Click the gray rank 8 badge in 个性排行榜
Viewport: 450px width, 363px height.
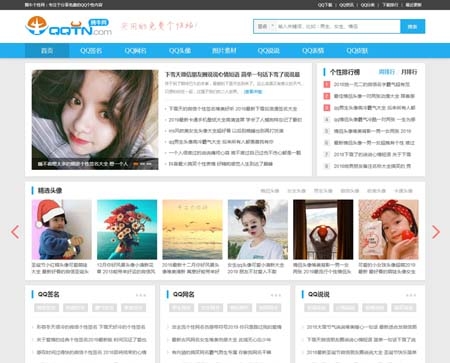click(327, 166)
